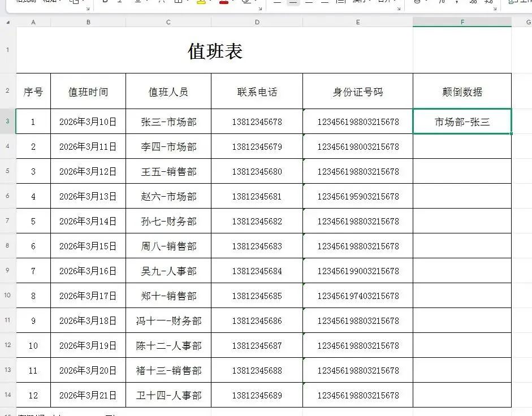Click date cell 2026年3月17日
Screen dimensions: 532x416
(x=88, y=296)
